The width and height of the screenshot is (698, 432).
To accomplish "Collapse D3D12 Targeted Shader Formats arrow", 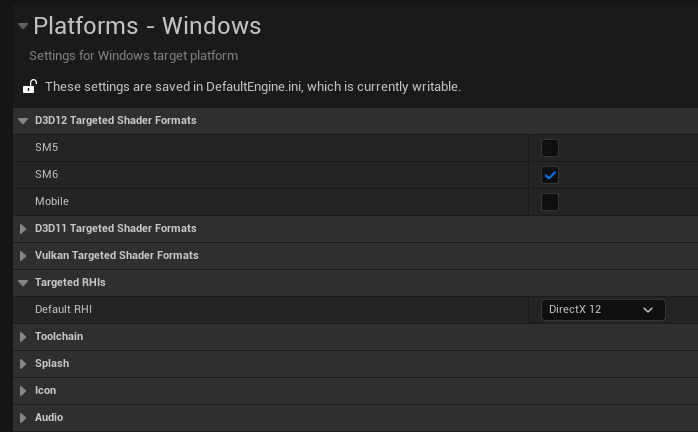I will 24,121.
